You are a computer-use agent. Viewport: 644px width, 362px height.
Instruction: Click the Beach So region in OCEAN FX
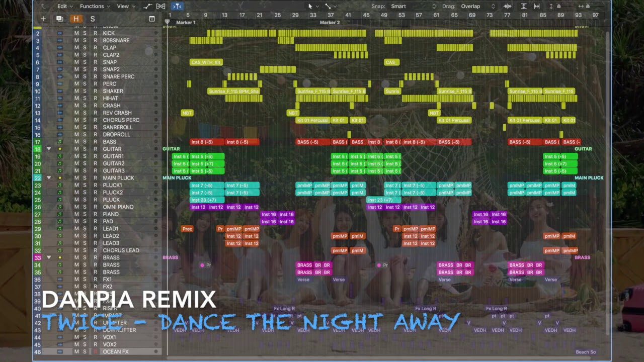click(x=586, y=352)
